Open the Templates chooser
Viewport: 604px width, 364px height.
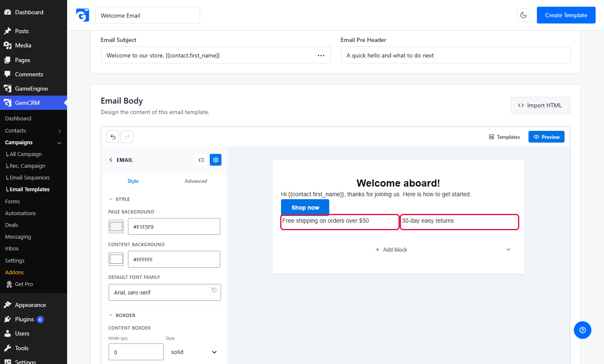click(504, 137)
